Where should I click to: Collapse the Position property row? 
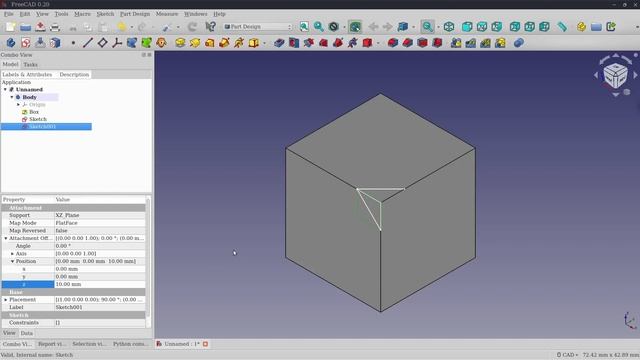point(12,261)
